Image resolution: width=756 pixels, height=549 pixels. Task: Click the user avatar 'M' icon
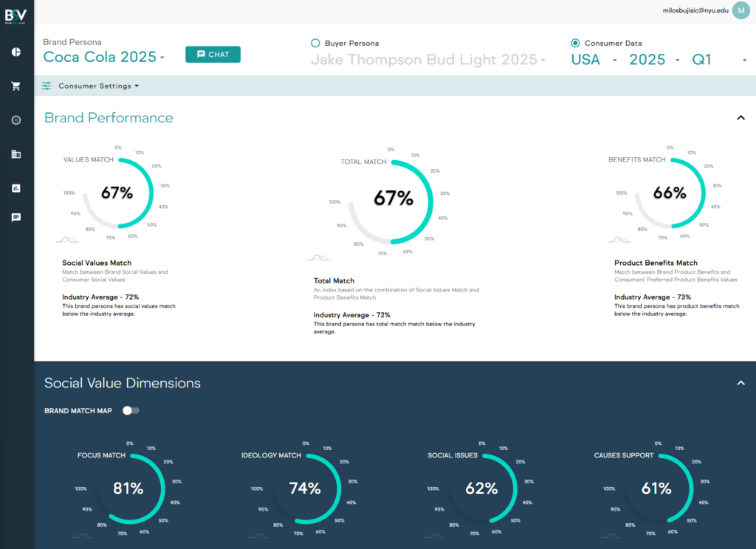(740, 10)
